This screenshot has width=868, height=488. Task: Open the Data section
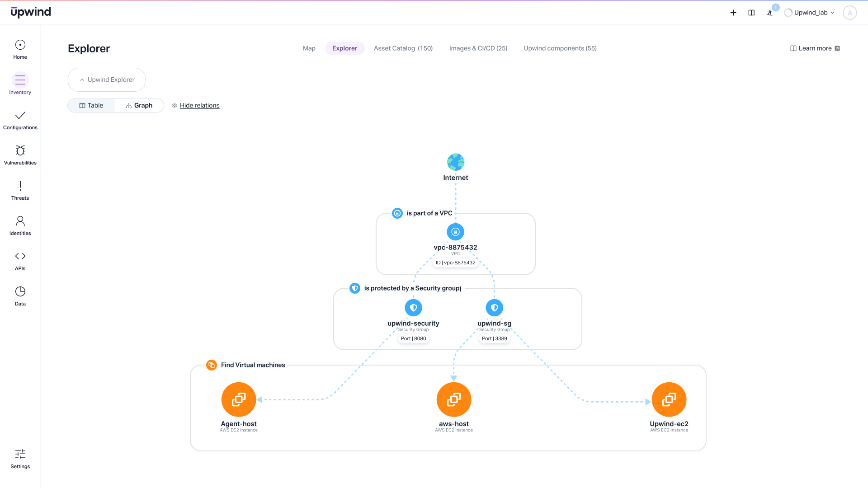point(20,296)
